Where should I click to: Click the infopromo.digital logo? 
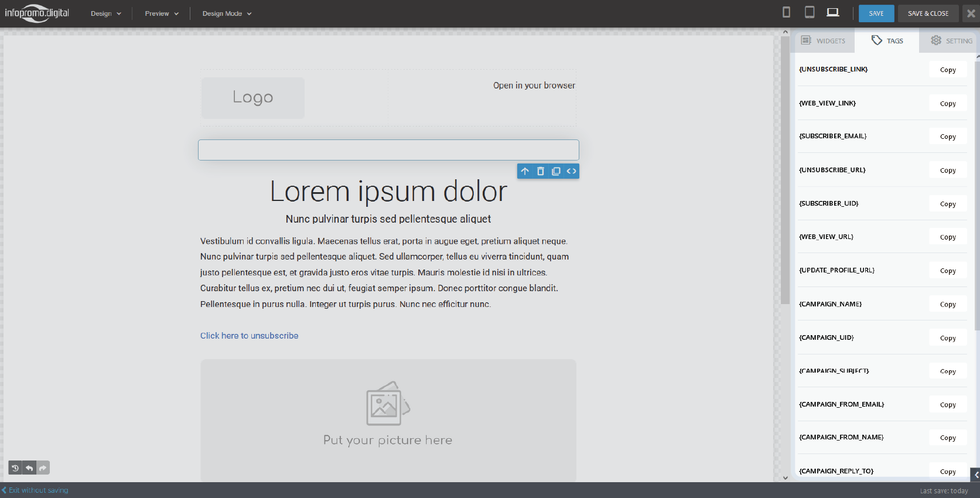[37, 13]
